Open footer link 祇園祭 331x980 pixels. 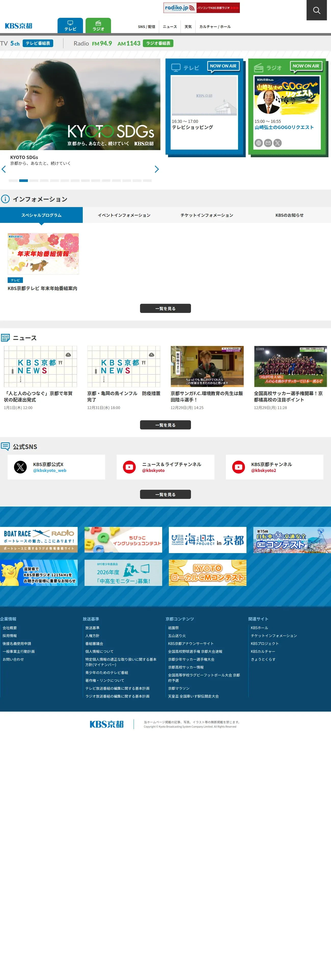click(x=173, y=628)
